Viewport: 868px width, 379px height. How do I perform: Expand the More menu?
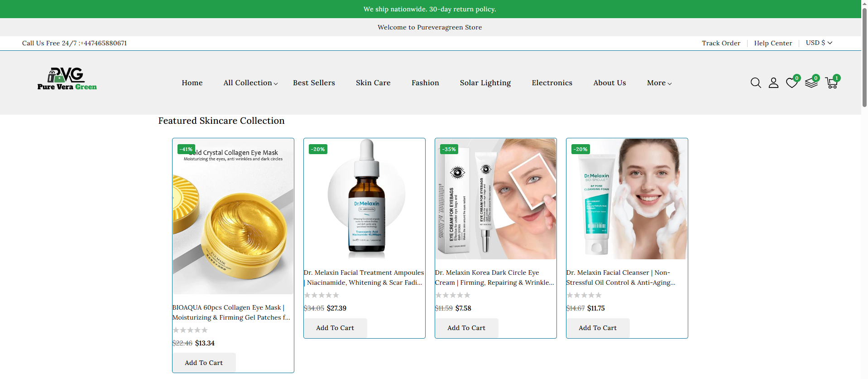(659, 83)
